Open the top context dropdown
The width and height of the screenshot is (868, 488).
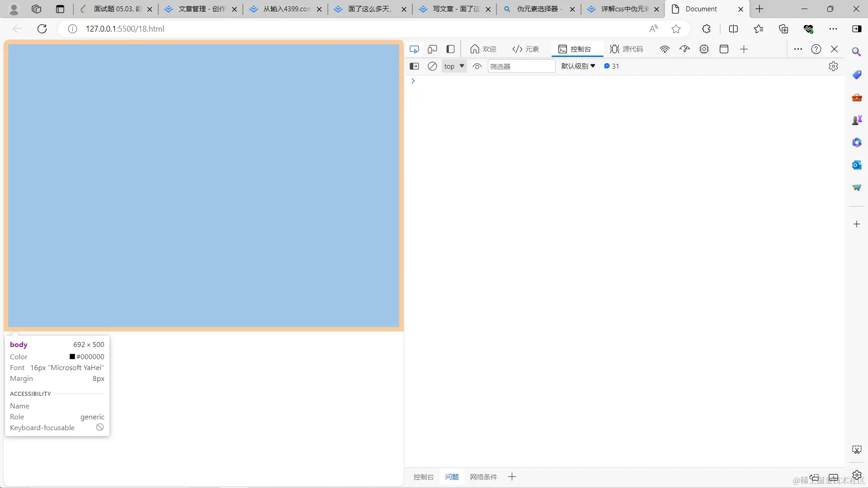[454, 66]
